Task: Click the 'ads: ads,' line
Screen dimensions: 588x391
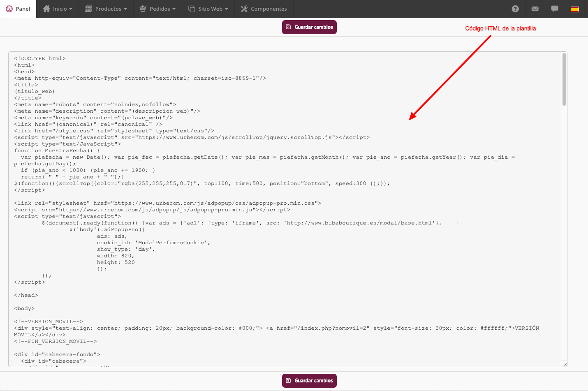Action: [x=112, y=236]
